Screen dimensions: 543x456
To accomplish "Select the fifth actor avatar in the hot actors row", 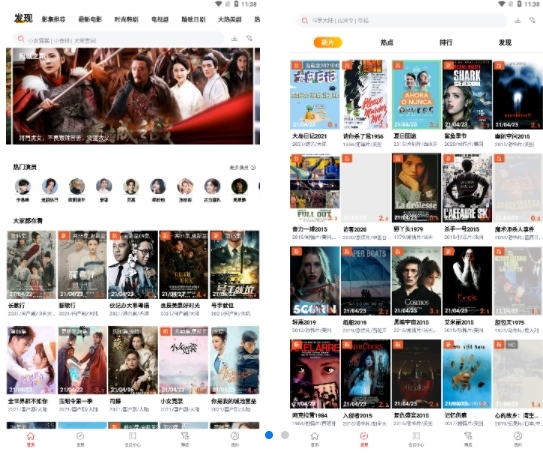I will (x=131, y=186).
